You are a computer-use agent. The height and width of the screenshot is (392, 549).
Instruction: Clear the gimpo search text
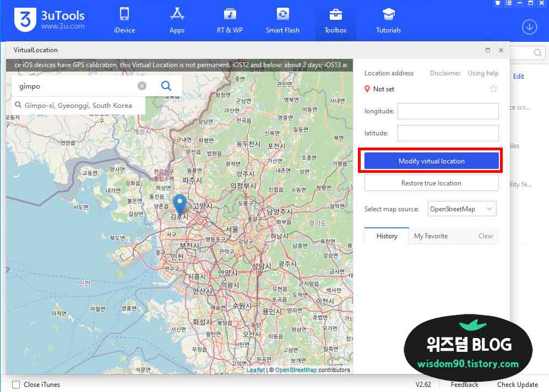click(x=142, y=86)
